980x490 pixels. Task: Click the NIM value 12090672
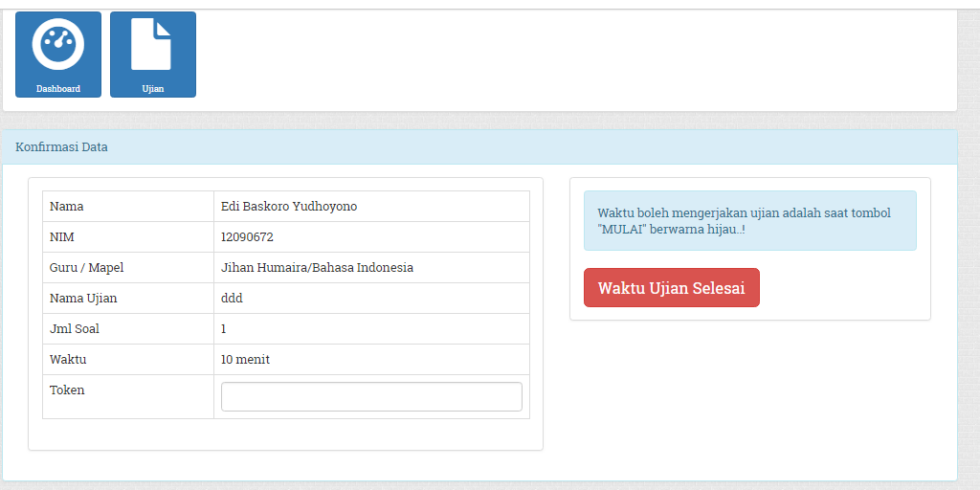(247, 237)
